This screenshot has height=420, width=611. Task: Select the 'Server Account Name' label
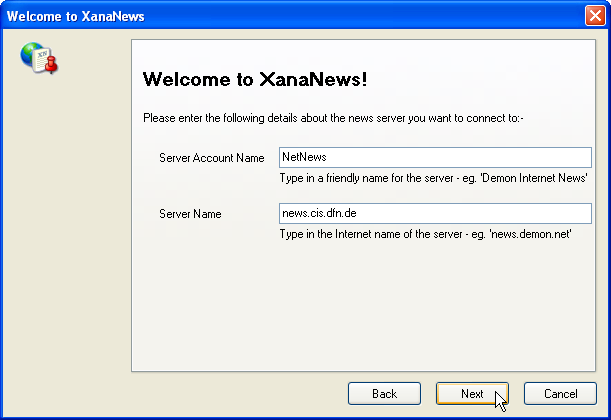212,158
